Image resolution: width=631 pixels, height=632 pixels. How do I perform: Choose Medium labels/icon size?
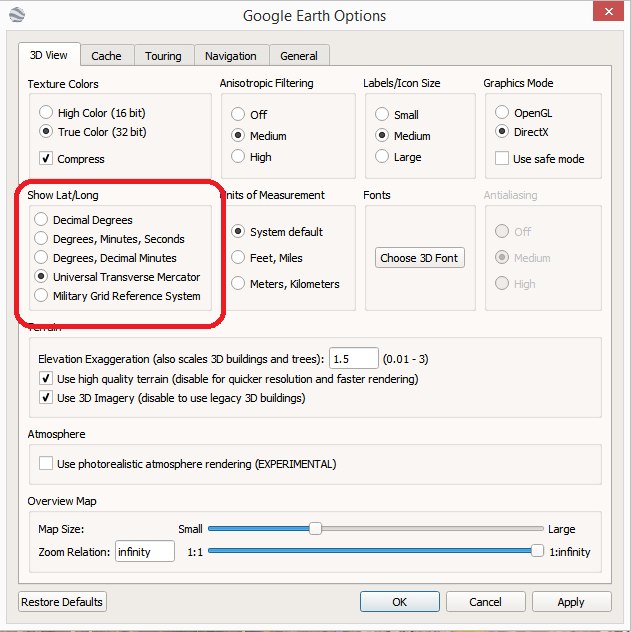click(382, 135)
